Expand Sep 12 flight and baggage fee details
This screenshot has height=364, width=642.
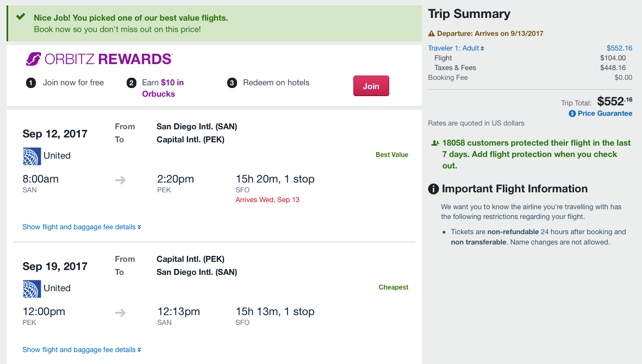[82, 227]
